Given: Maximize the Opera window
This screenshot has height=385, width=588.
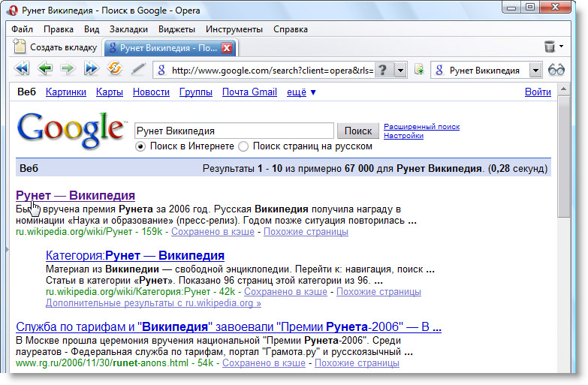Looking at the screenshot, I should click(x=530, y=7).
